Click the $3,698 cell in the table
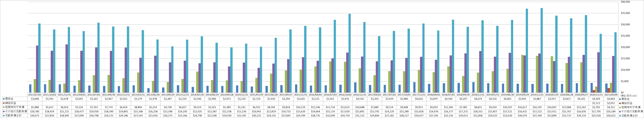644x118 pixels. (x=35, y=99)
